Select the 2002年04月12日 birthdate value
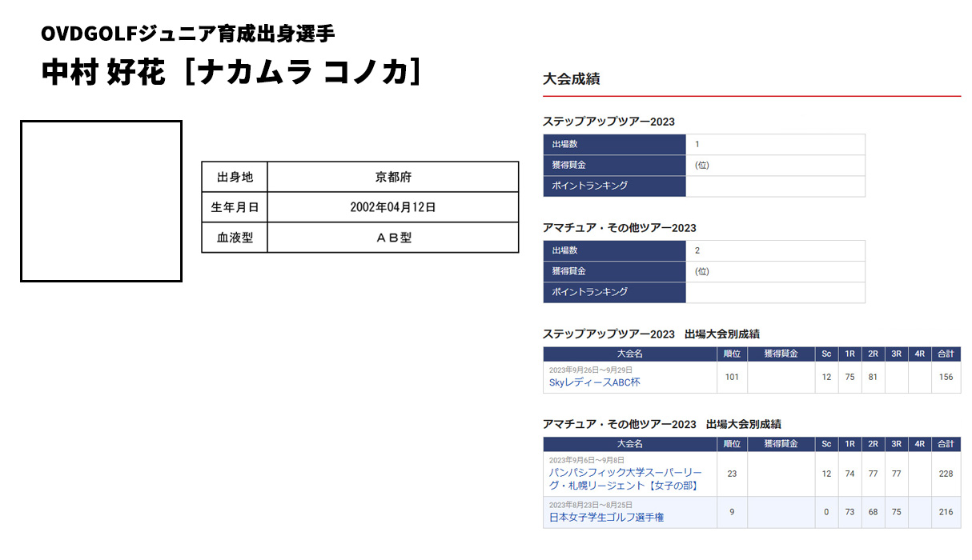This screenshot has width=972, height=560. tap(392, 207)
